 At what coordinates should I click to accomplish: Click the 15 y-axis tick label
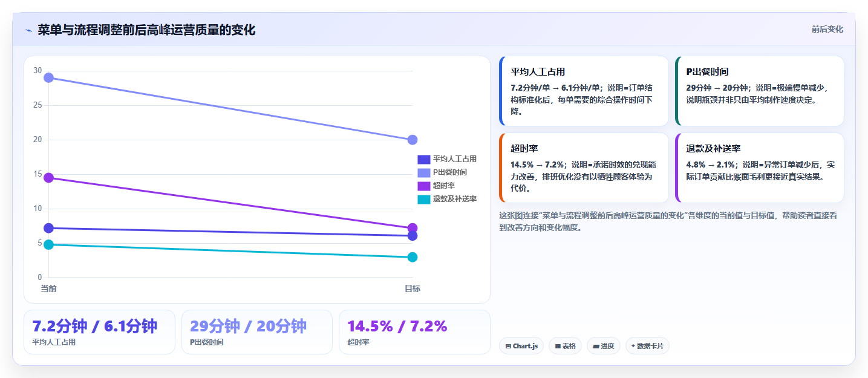pos(38,174)
